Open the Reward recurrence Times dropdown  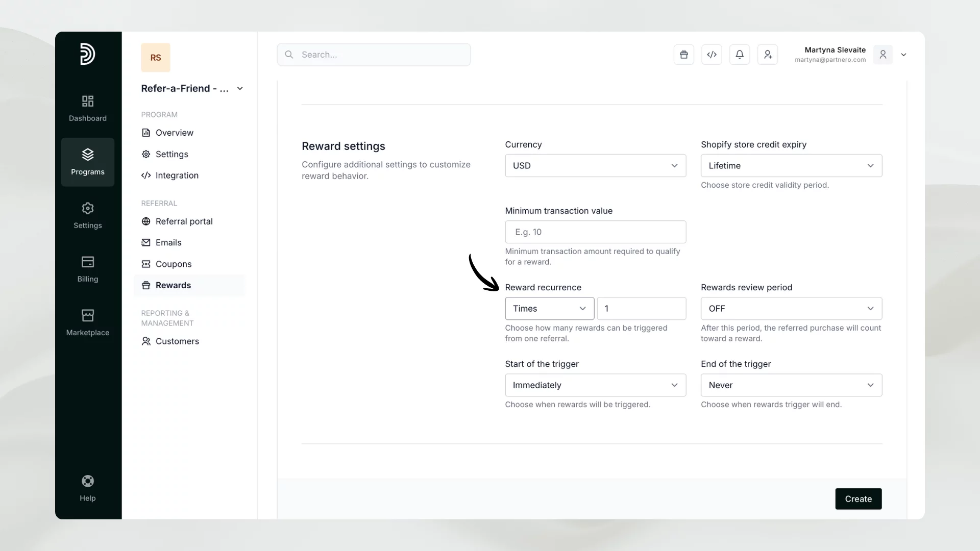[x=549, y=309]
